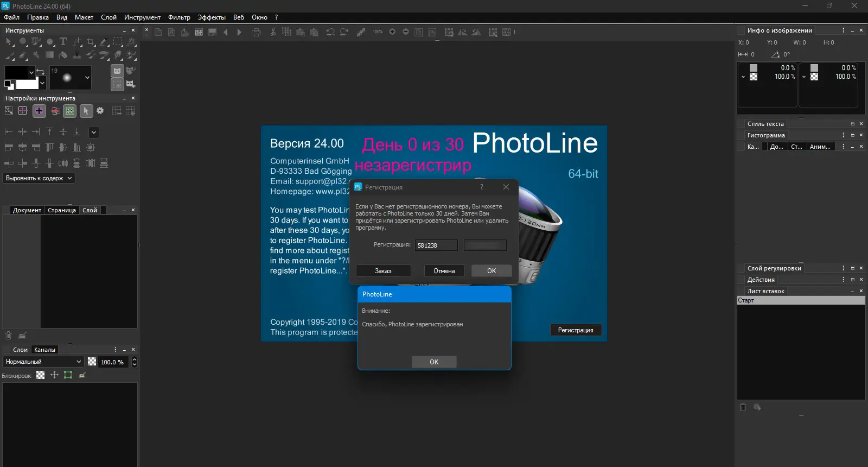Viewport: 868px width, 467px height.
Task: Open background color dropdown arrow
Action: 42,83
